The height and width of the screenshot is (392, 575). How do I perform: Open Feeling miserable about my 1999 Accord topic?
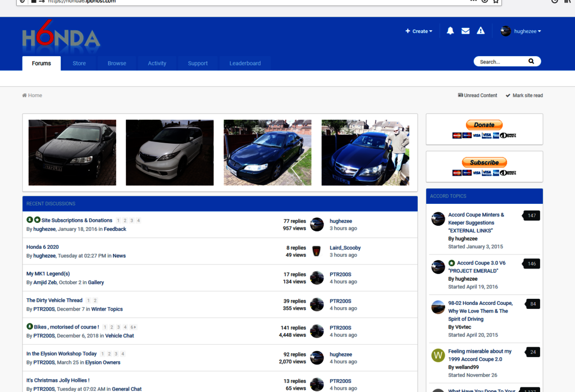pos(480,355)
